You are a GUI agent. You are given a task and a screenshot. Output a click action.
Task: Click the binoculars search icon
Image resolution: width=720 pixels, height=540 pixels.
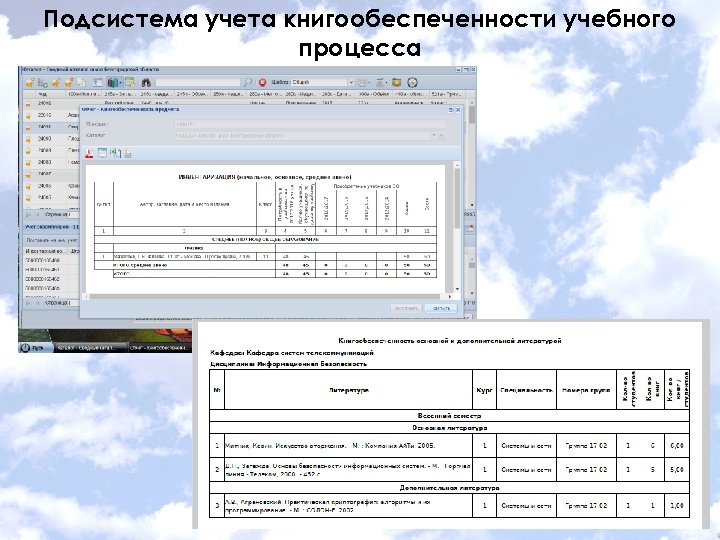[146, 83]
